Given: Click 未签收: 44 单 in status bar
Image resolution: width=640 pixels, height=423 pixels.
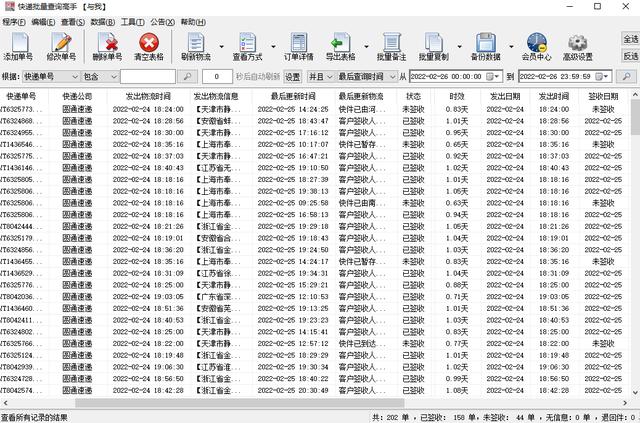Looking at the screenshot, I should (509, 418).
